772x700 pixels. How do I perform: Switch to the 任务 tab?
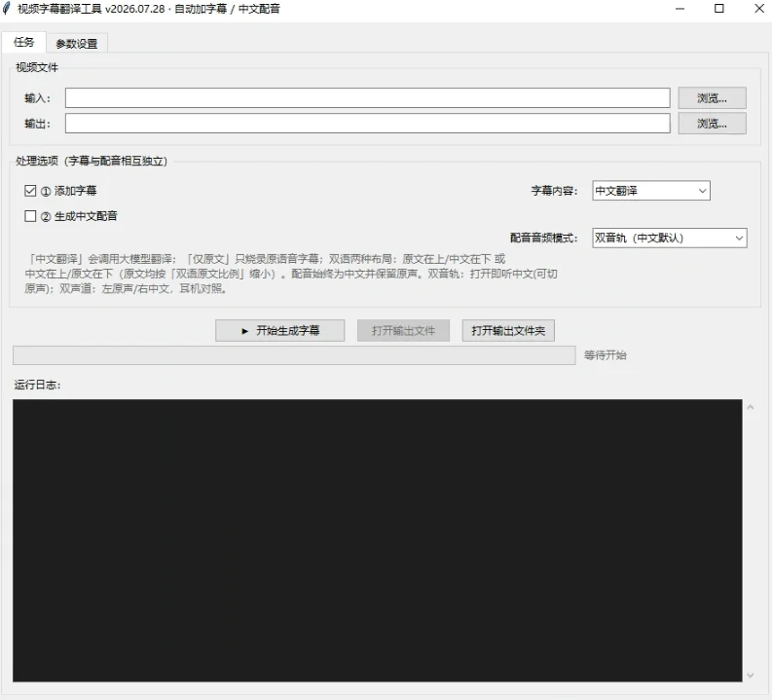click(23, 42)
